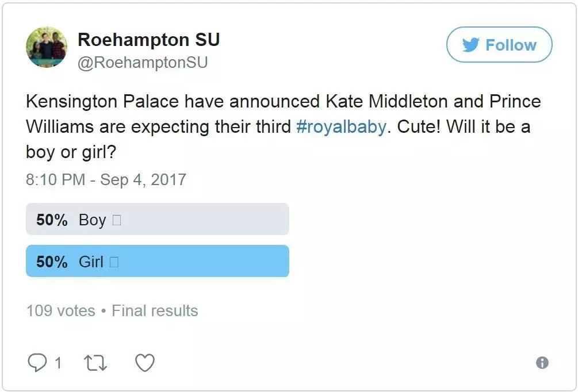Open the @RoehamptonSU handle link
Screen dimensions: 578x392
point(142,62)
